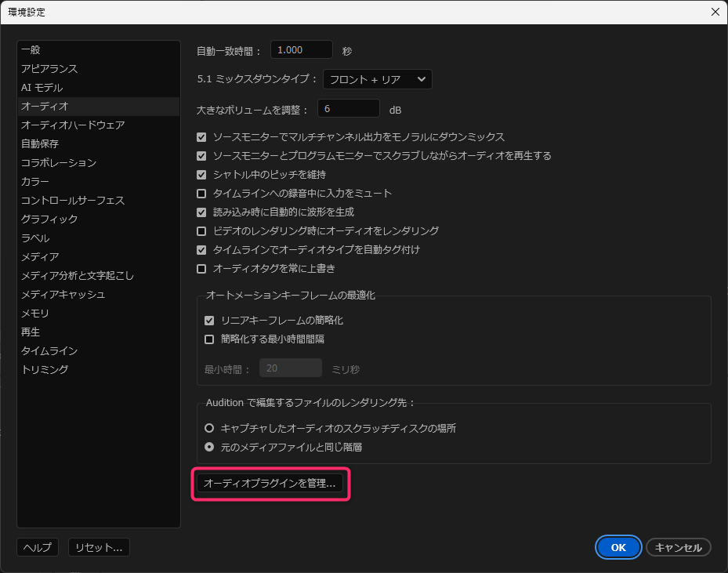Disable 読み込み時に自動的に波形を生成 checkbox
The height and width of the screenshot is (573, 728).
[x=201, y=212]
